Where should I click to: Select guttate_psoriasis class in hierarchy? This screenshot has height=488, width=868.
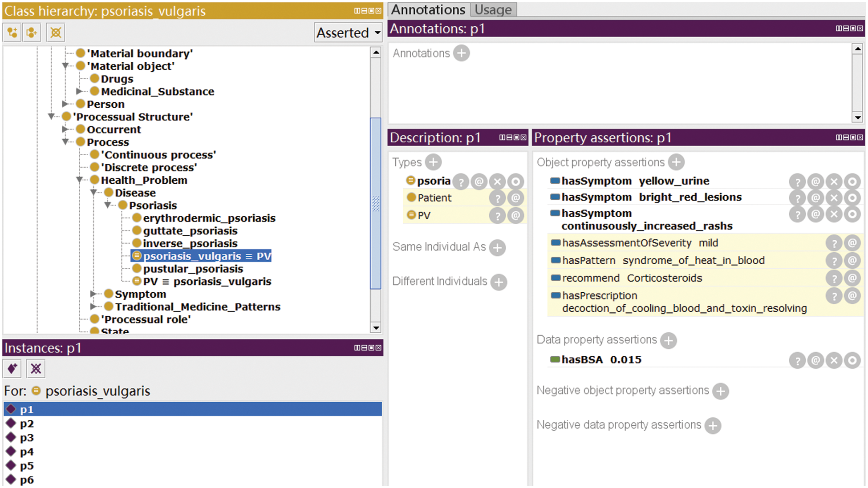tap(190, 231)
